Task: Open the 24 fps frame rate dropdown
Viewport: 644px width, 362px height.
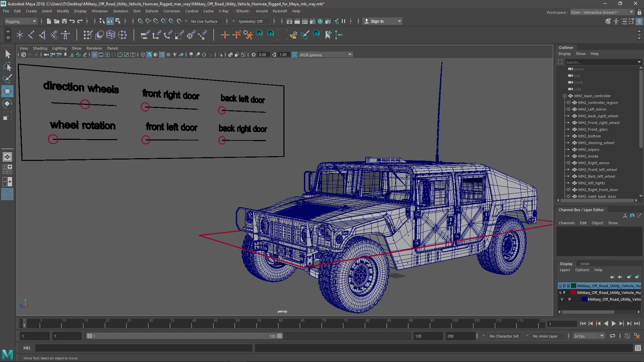Action: tap(588, 336)
